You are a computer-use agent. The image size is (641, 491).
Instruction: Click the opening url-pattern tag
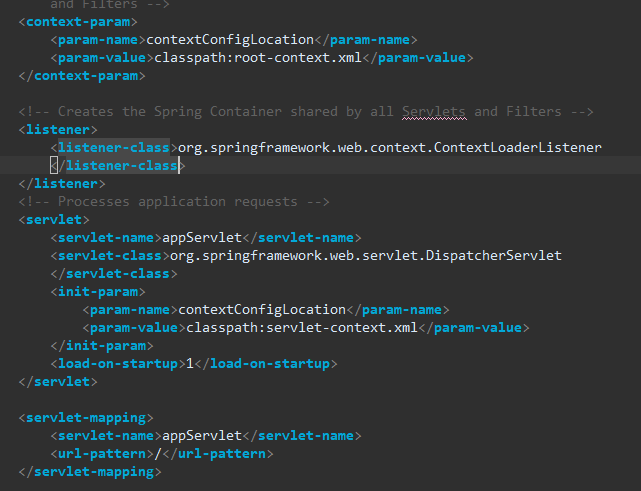coord(102,453)
